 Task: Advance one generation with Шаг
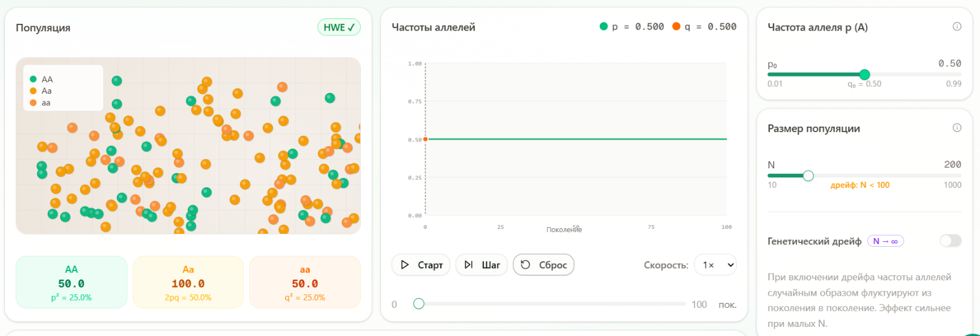click(x=481, y=265)
